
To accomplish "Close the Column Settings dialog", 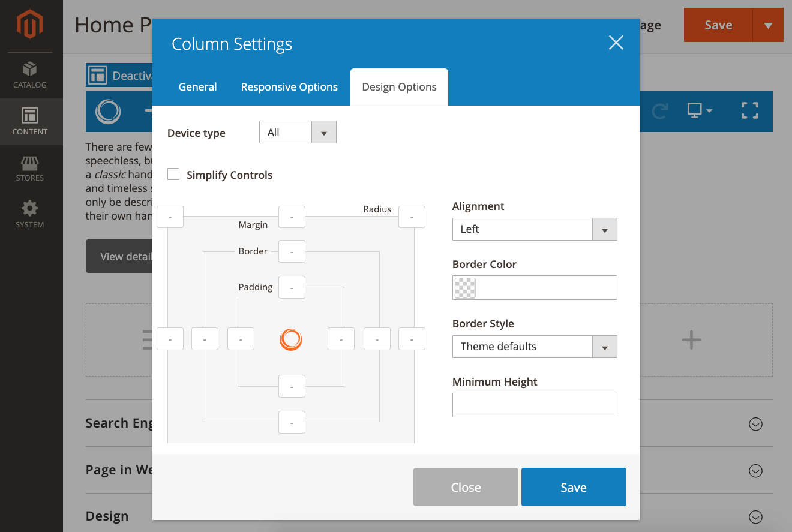I will (x=616, y=43).
